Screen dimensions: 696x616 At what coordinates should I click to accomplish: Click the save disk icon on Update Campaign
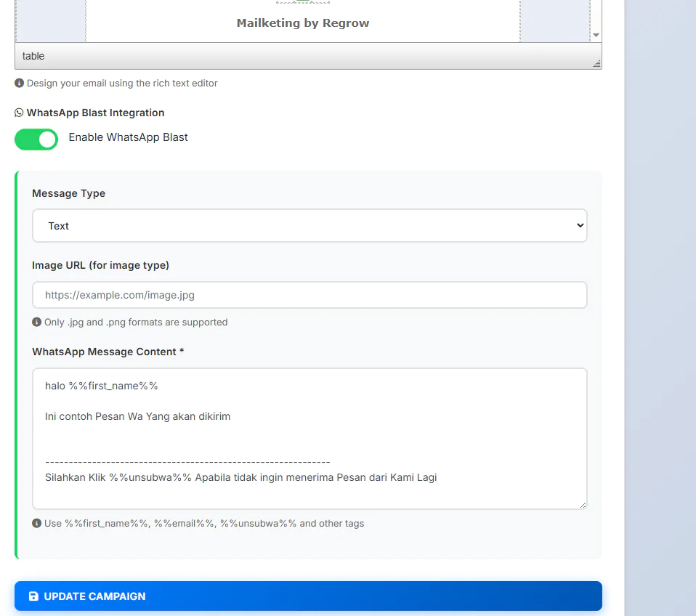point(33,596)
